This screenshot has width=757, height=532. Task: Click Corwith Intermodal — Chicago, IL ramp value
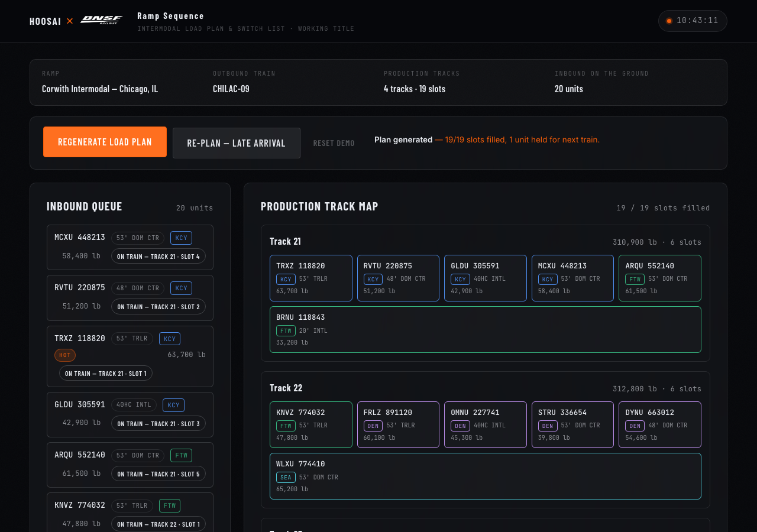(x=100, y=89)
